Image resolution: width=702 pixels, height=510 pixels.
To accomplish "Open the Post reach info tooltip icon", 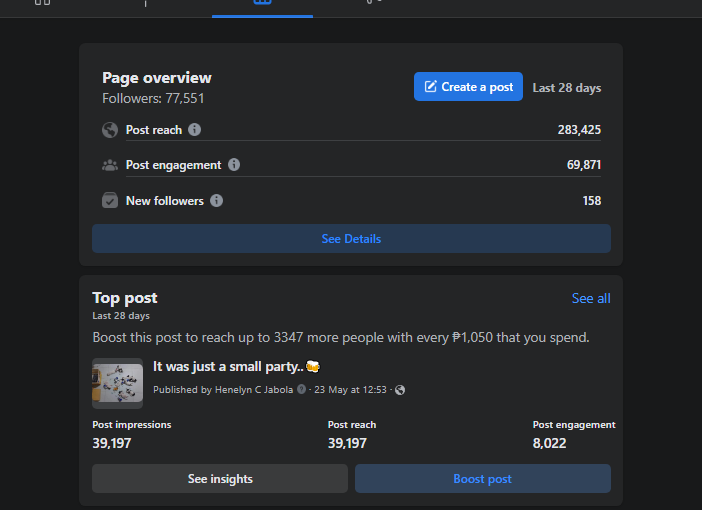I will click(x=194, y=129).
